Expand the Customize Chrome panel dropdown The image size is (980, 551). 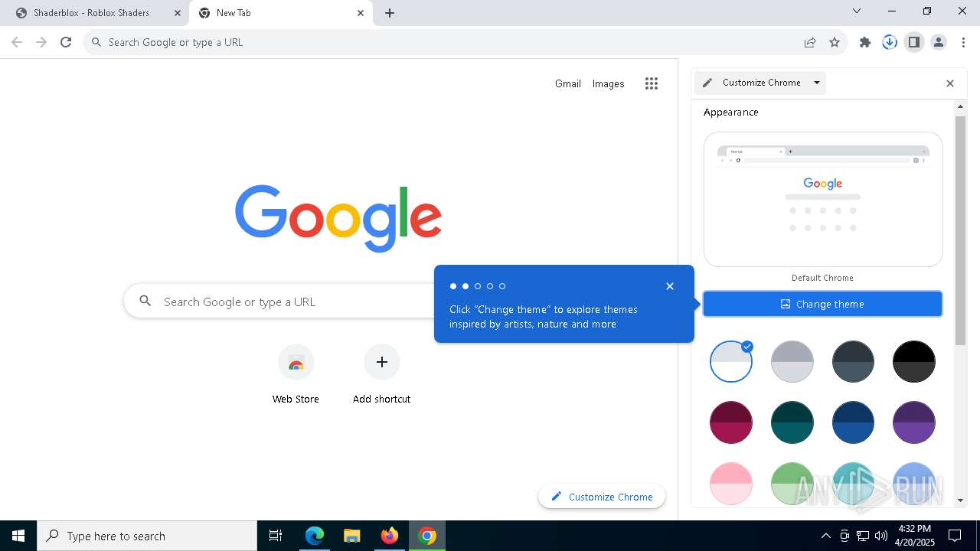point(817,83)
